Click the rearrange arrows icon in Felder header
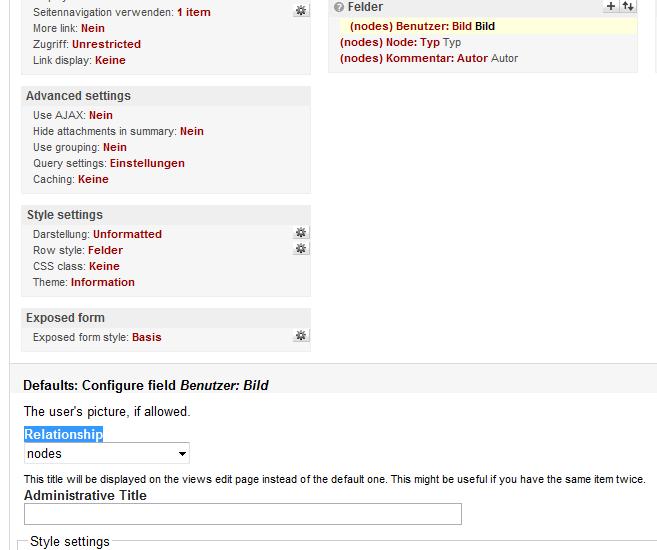Screen dimensions: 657x550 tap(627, 6)
